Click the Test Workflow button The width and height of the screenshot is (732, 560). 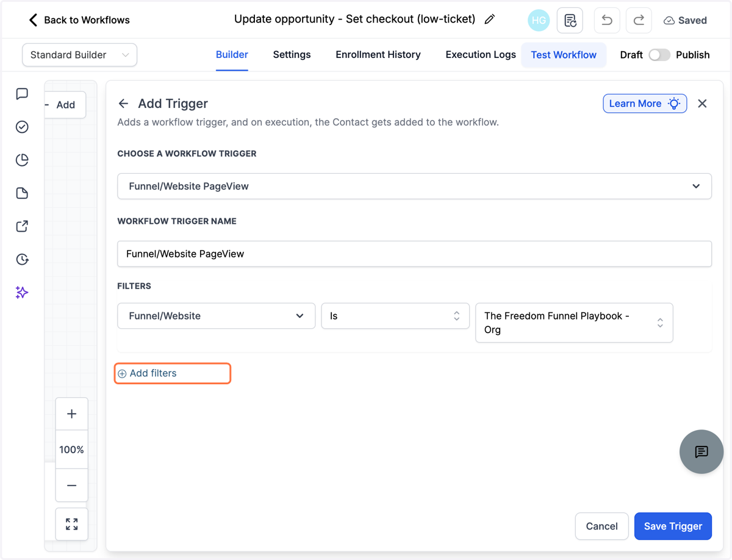coord(564,54)
